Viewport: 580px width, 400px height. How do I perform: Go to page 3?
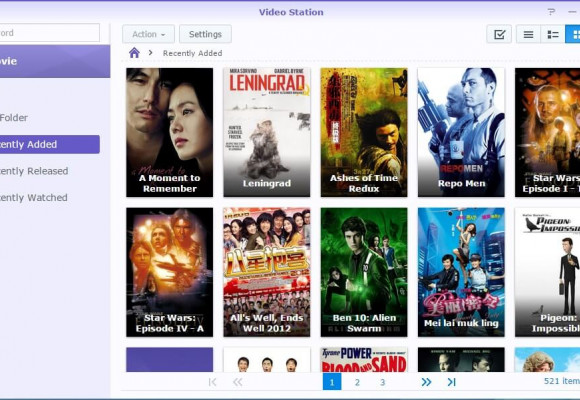[x=382, y=382]
